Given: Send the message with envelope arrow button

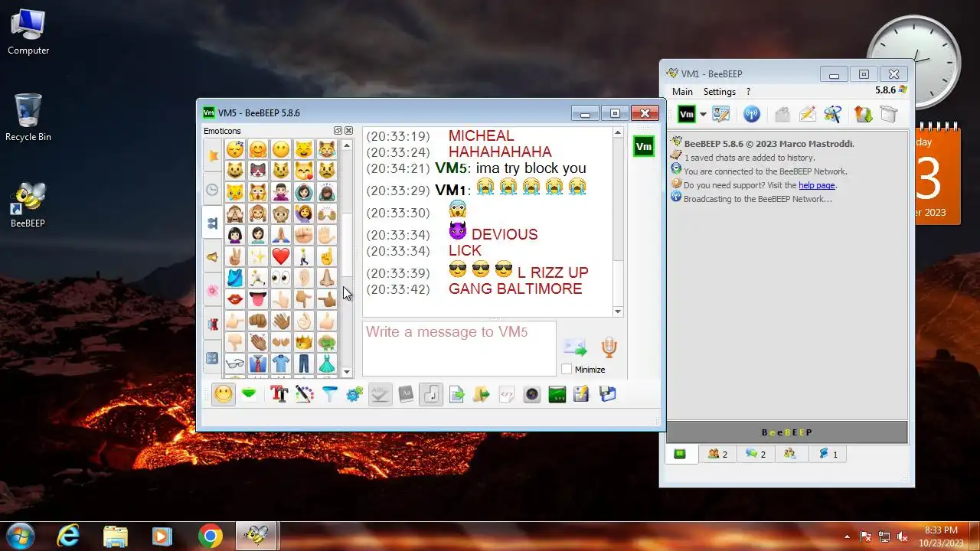Looking at the screenshot, I should 574,348.
